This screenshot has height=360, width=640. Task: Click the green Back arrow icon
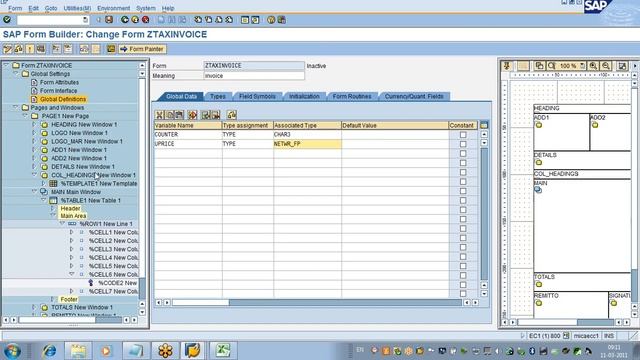point(125,20)
